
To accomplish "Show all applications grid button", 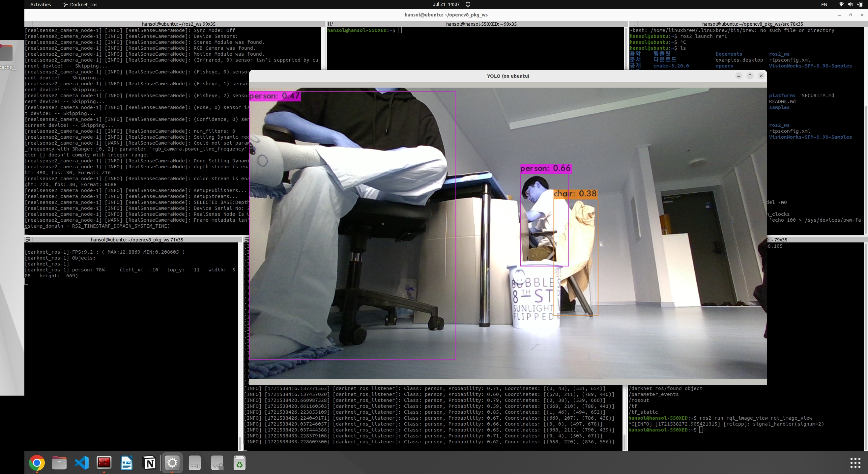I will tap(855, 463).
